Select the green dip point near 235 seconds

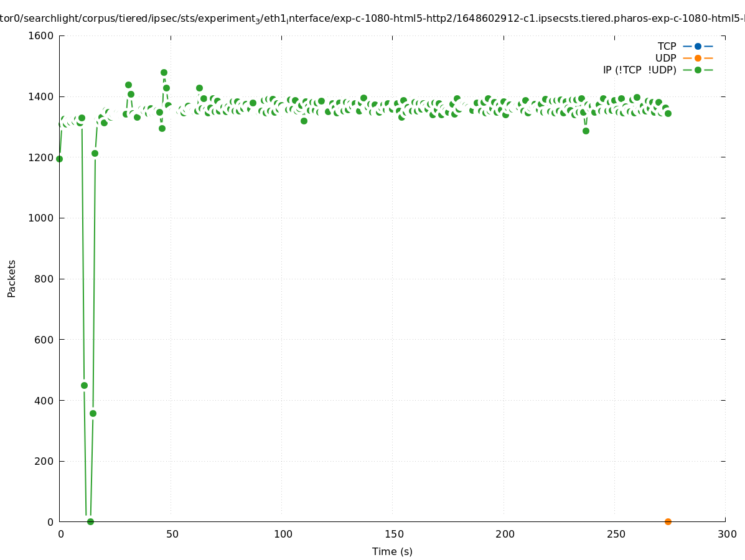tap(586, 131)
